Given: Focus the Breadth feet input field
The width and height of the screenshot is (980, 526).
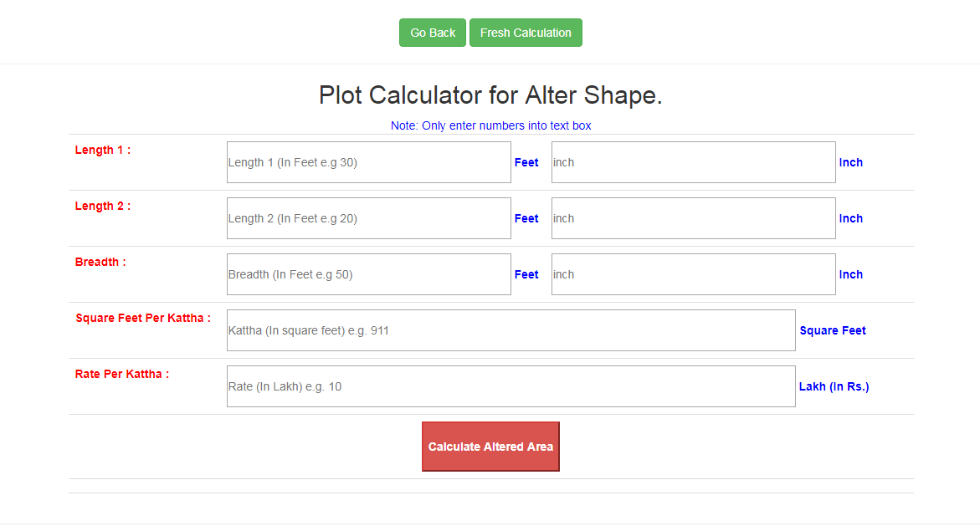Looking at the screenshot, I should [x=368, y=274].
